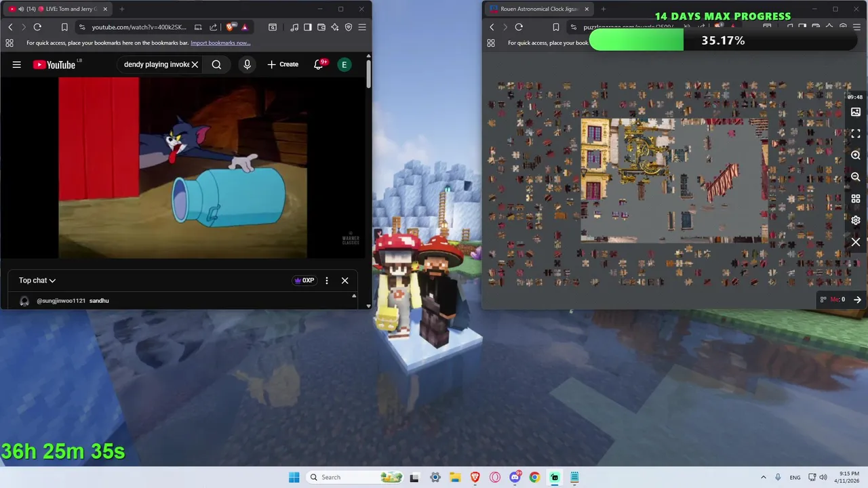
Task: Open the YouTube guide hamburger menu
Action: click(x=16, y=64)
